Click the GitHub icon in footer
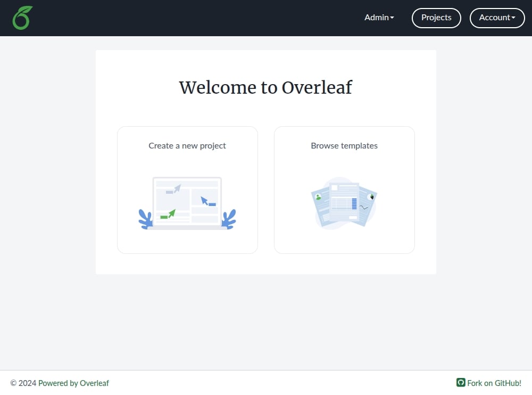The width and height of the screenshot is (532, 395). 460,382
